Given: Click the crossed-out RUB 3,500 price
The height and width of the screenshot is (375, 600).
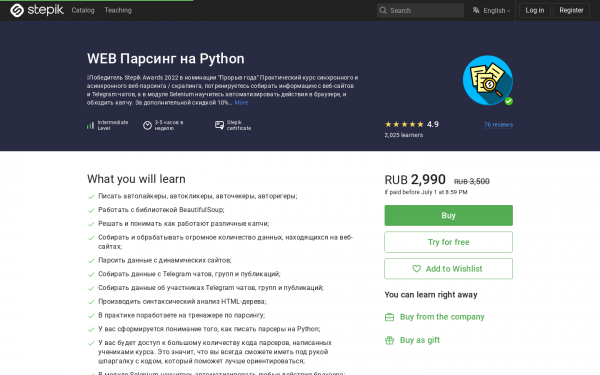Looking at the screenshot, I should point(471,181).
